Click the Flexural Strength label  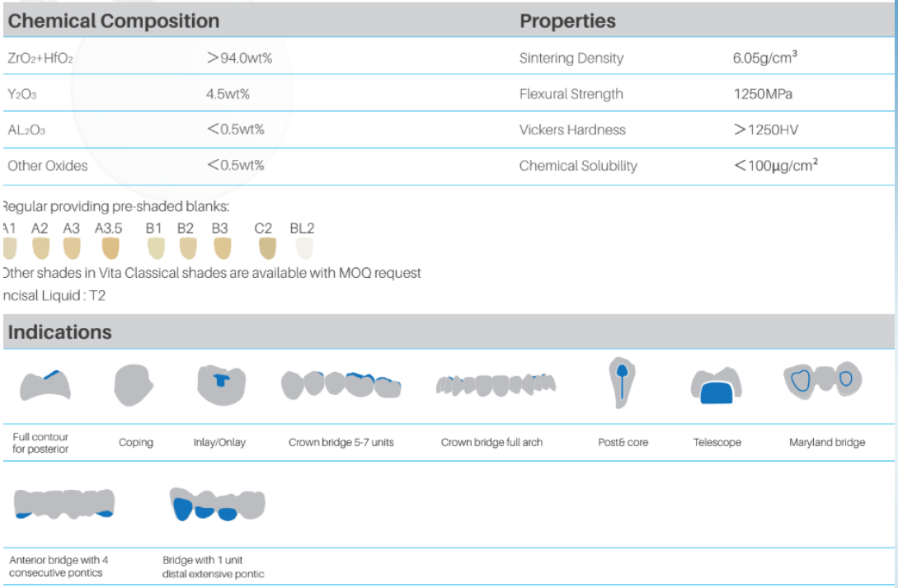click(x=571, y=94)
